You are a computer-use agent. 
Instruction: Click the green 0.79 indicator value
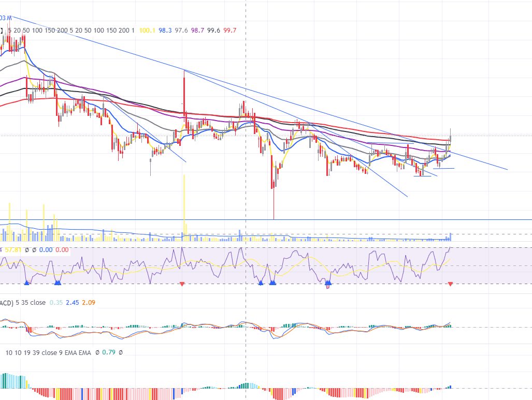click(x=109, y=352)
